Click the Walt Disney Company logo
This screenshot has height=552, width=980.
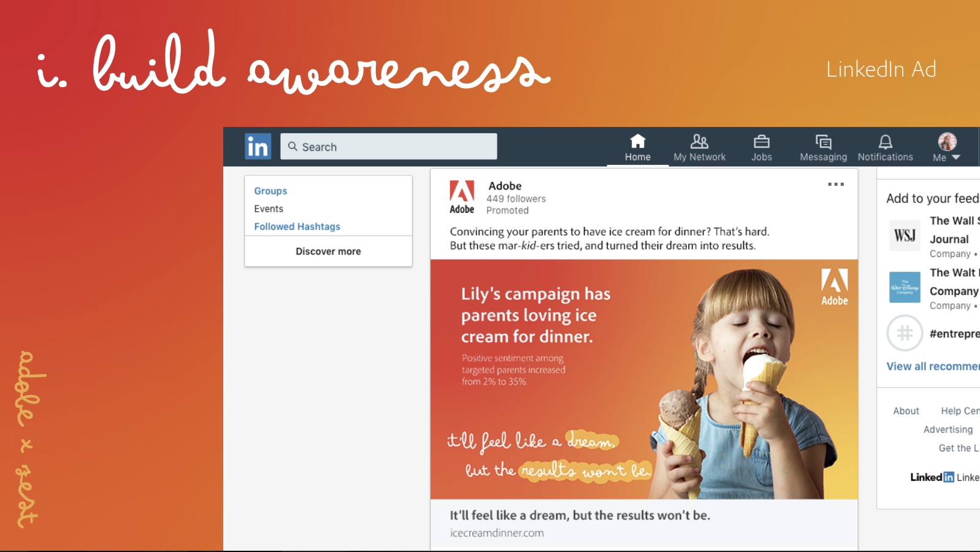click(905, 287)
